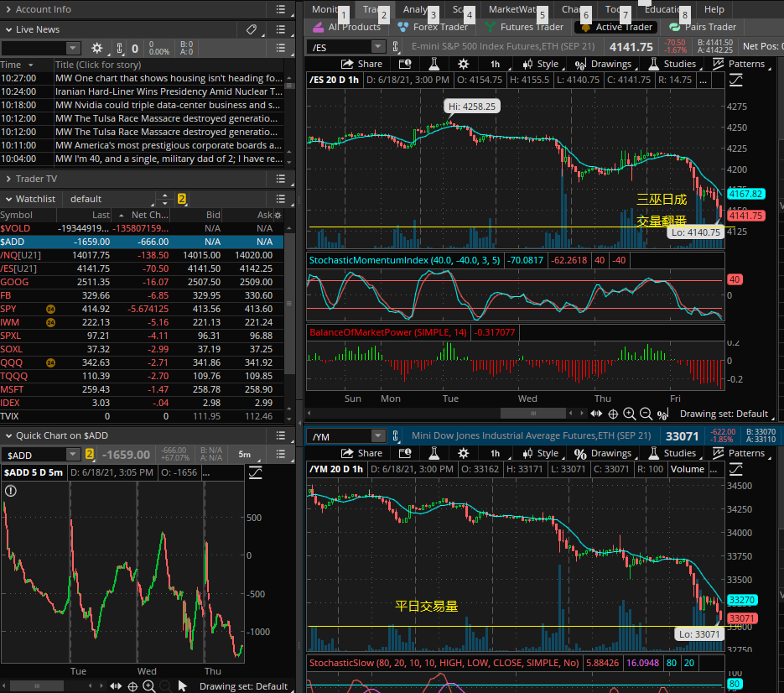Toggle drawing tools panel beside /ES chart header
Viewport: 784px width, 693px height.
(736, 80)
